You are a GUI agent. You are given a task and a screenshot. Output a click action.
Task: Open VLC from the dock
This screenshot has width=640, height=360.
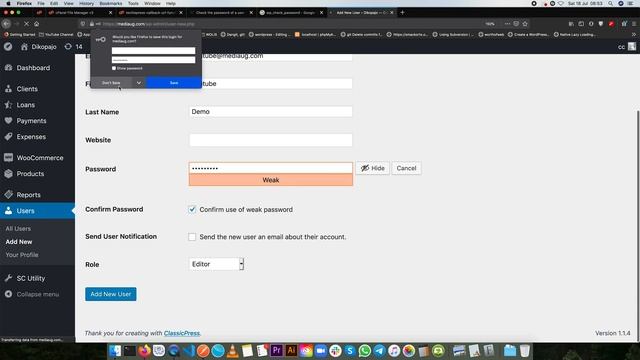(x=233, y=351)
